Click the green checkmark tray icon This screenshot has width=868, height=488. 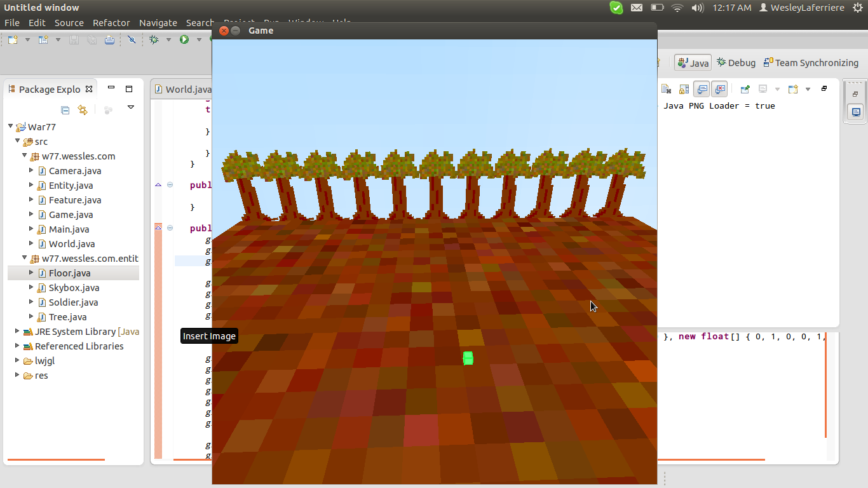616,8
